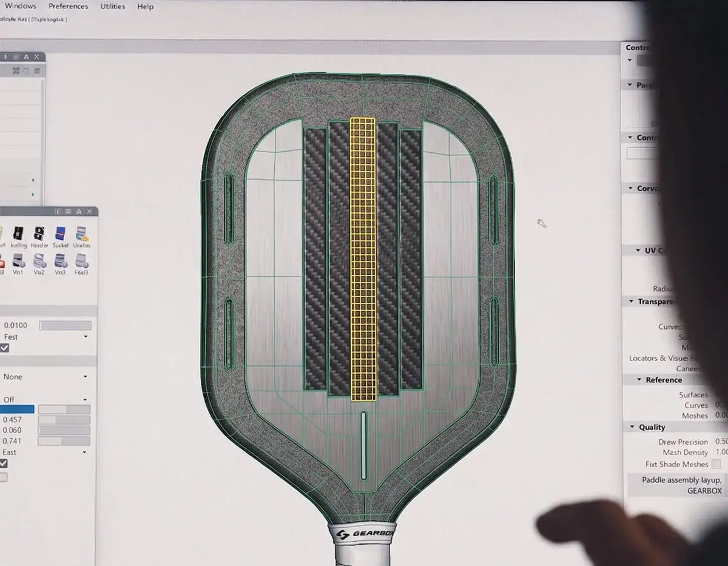Click slider beside the 0.0100 value

pyautogui.click(x=66, y=326)
